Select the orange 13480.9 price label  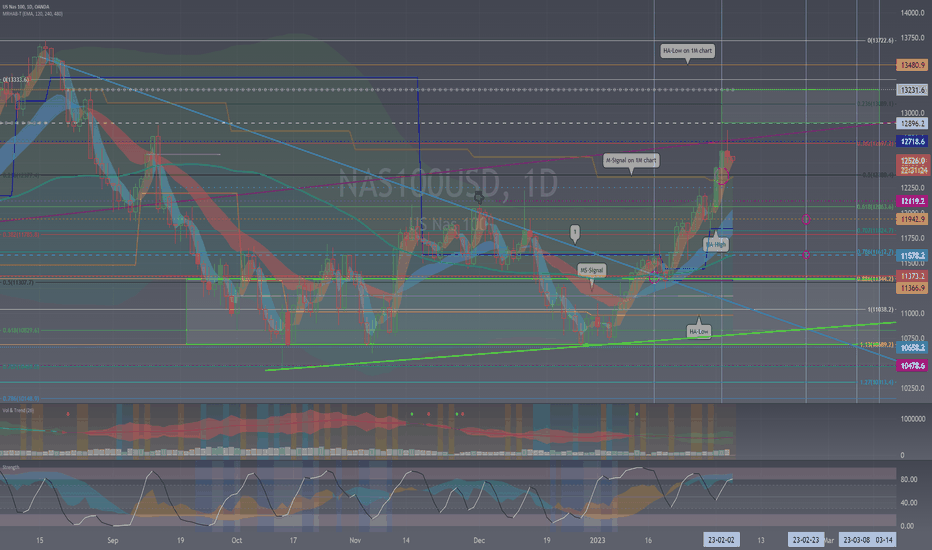pyautogui.click(x=912, y=65)
